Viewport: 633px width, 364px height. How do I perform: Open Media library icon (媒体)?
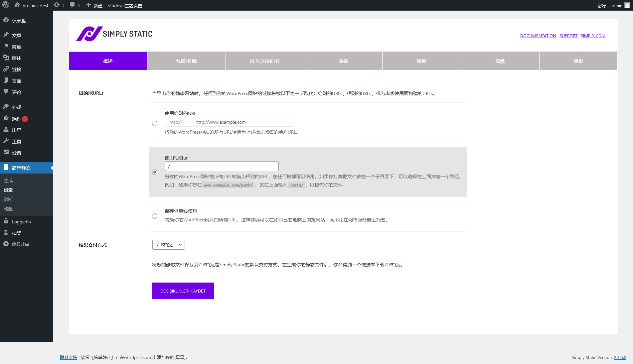[6, 58]
